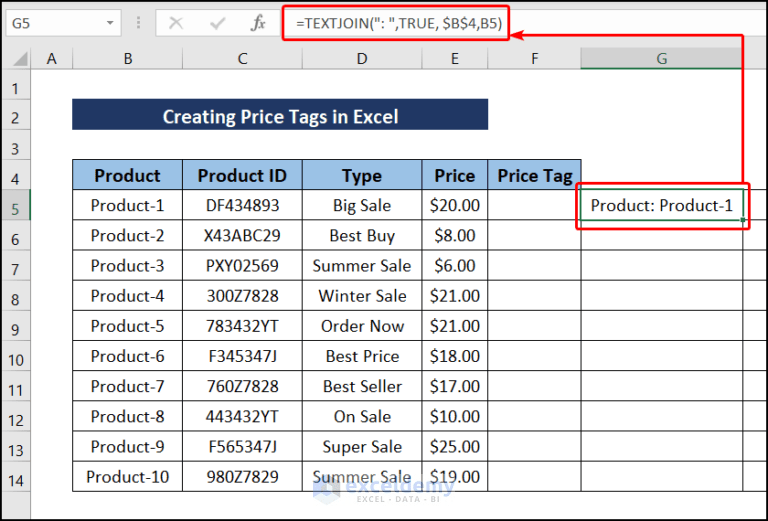This screenshot has width=768, height=521.
Task: Click the Select All corner triangle
Action: coord(20,59)
